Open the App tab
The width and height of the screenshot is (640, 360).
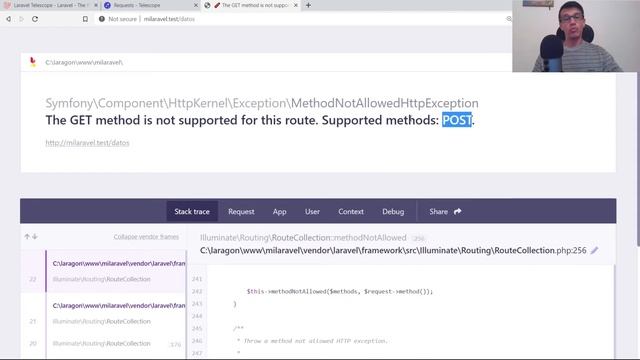tap(280, 211)
